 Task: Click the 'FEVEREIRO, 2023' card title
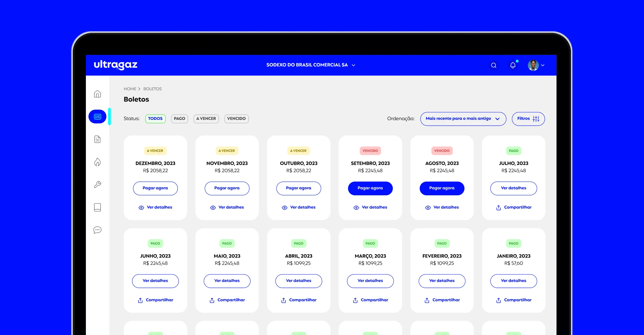tap(442, 256)
